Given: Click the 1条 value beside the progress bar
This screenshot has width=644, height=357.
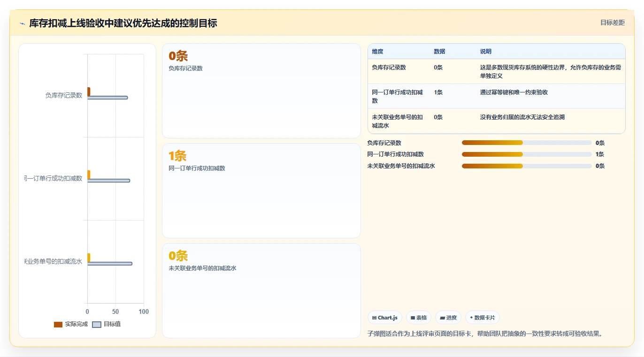Looking at the screenshot, I should tap(600, 154).
